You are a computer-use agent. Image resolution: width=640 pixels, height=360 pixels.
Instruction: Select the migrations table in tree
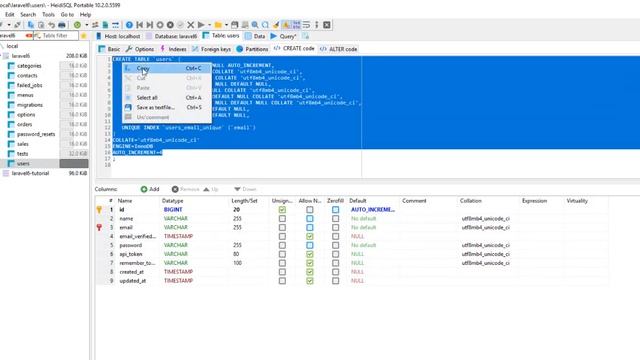29,105
